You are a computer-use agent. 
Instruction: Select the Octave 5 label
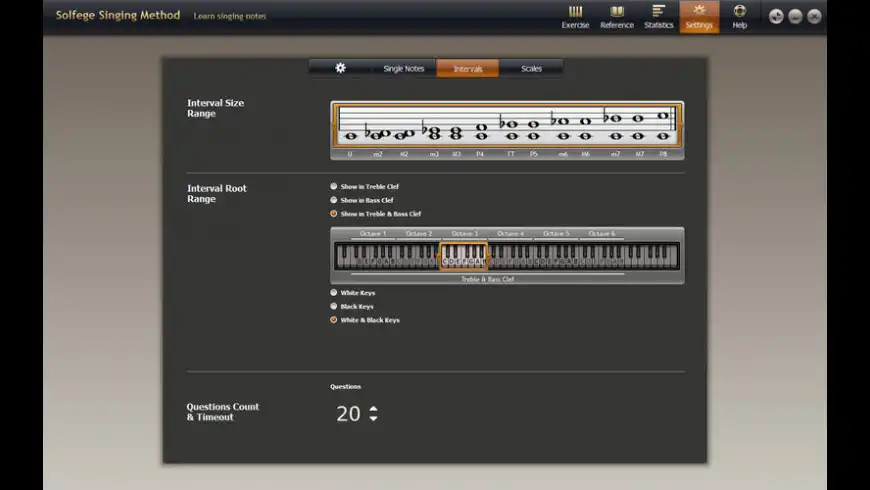(556, 234)
